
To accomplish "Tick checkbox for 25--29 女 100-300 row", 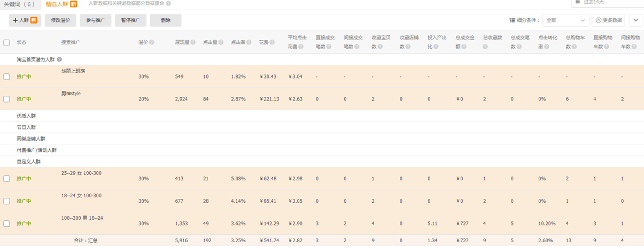I will pos(6,179).
